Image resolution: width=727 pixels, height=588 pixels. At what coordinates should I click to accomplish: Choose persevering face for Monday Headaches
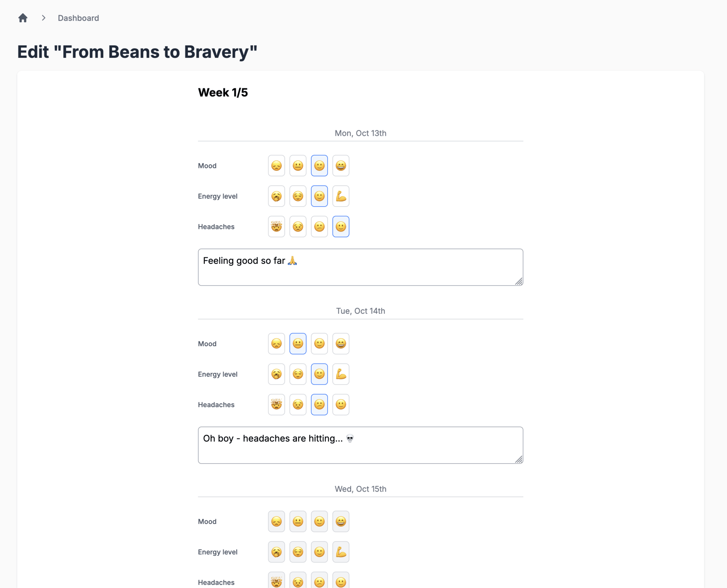tap(298, 227)
